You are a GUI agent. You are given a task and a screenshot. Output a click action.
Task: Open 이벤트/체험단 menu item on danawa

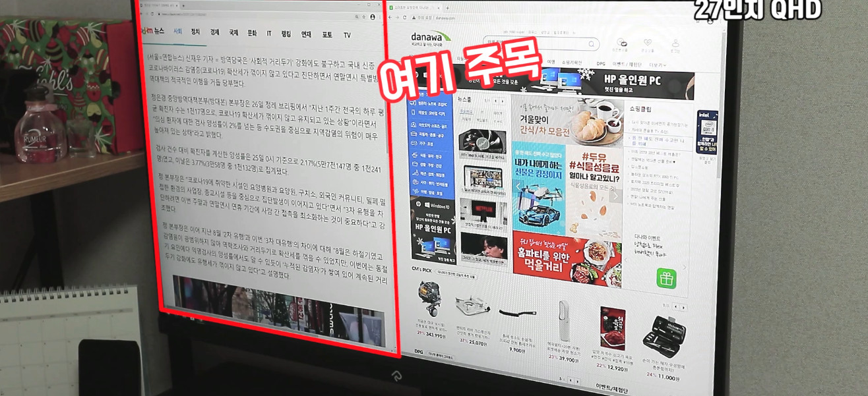click(627, 65)
